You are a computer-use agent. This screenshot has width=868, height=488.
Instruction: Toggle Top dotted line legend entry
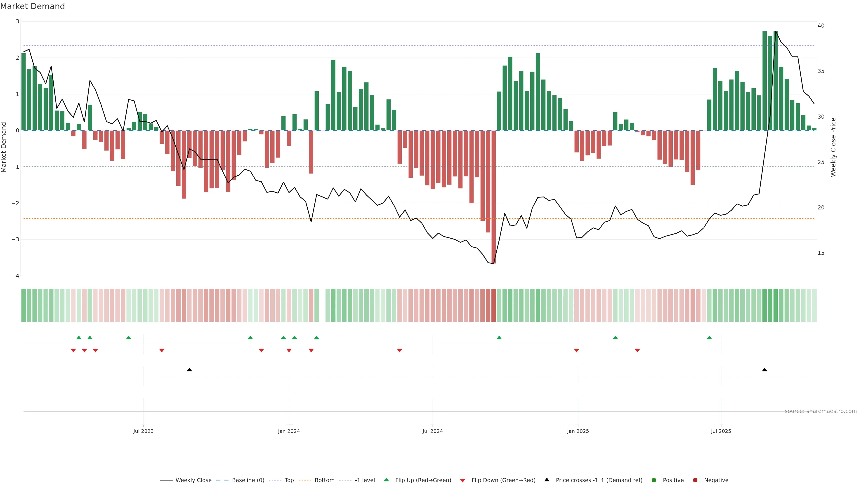pos(289,480)
